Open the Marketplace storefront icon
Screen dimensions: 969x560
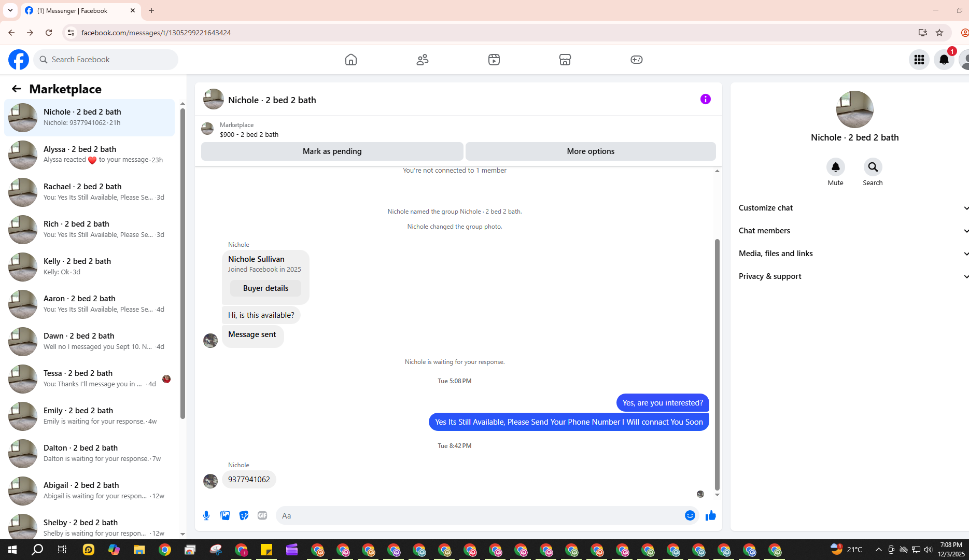[x=565, y=60]
